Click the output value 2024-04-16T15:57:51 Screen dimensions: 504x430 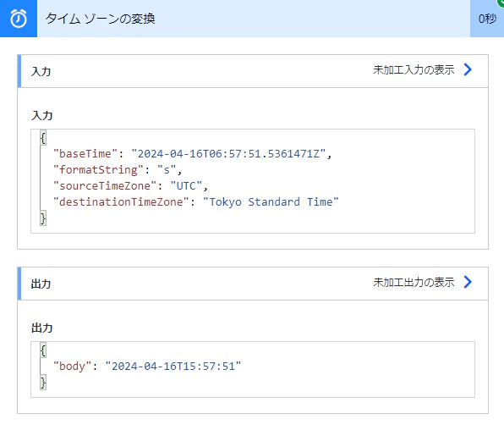click(x=173, y=367)
